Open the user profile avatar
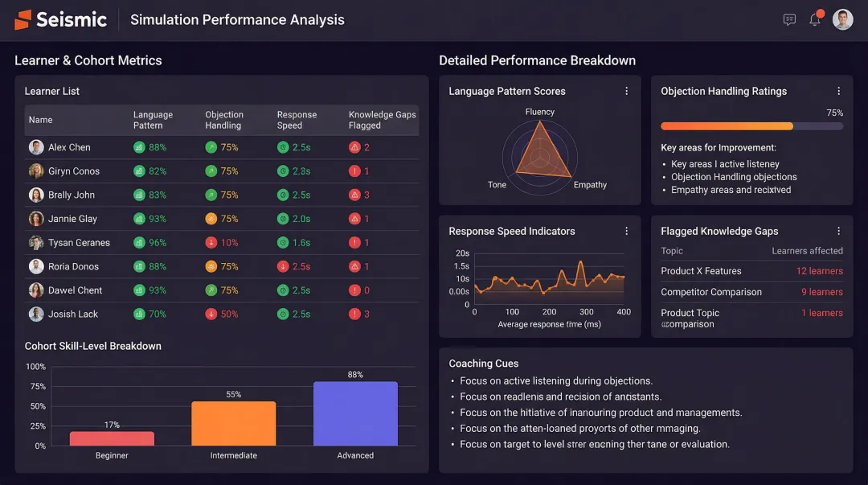Viewport: 868px width, 485px height. point(842,19)
